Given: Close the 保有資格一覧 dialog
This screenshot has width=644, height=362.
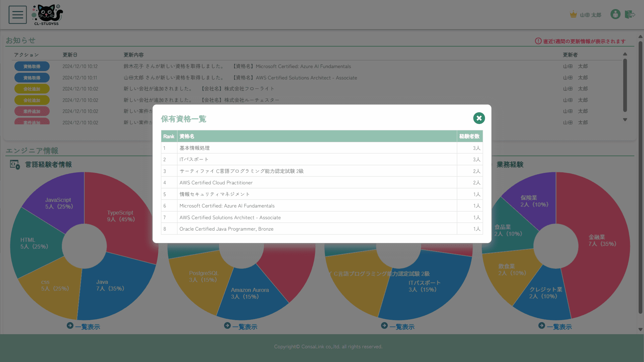Looking at the screenshot, I should coord(479,118).
